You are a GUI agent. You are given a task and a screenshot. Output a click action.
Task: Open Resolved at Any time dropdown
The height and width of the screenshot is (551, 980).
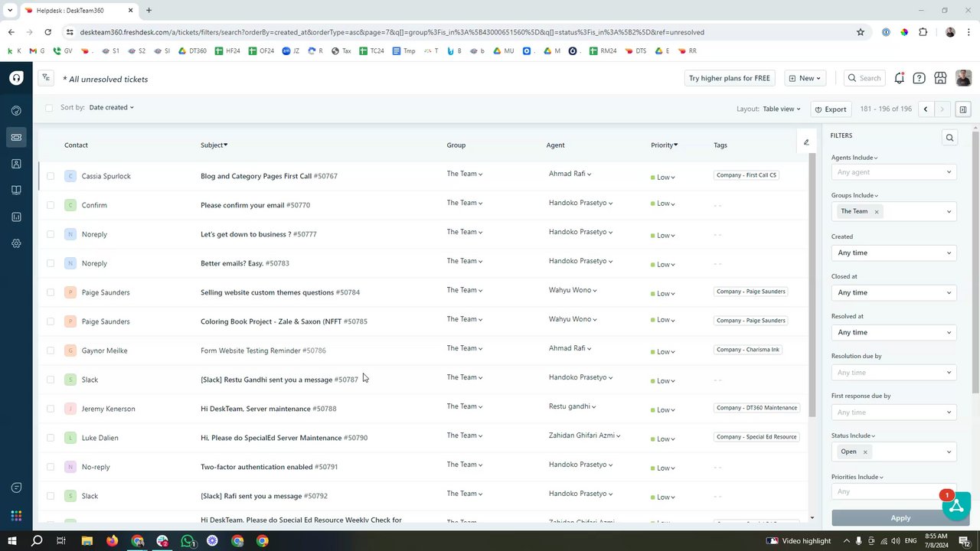click(893, 332)
